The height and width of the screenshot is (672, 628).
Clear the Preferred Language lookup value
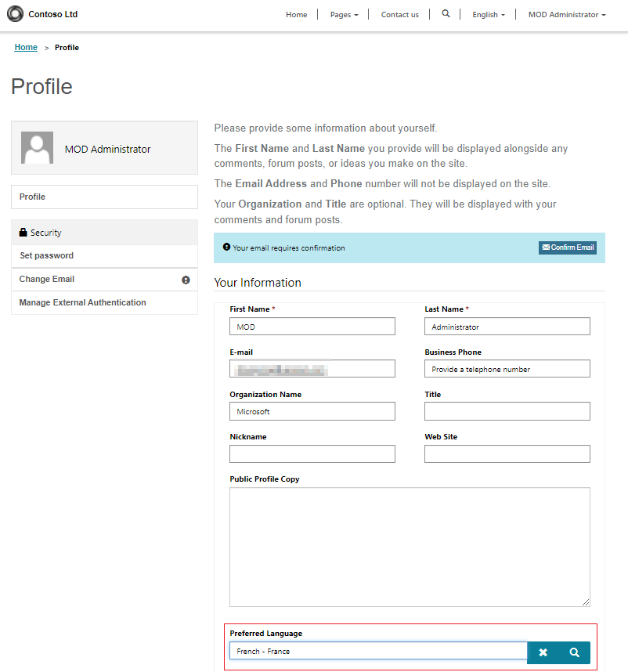543,652
